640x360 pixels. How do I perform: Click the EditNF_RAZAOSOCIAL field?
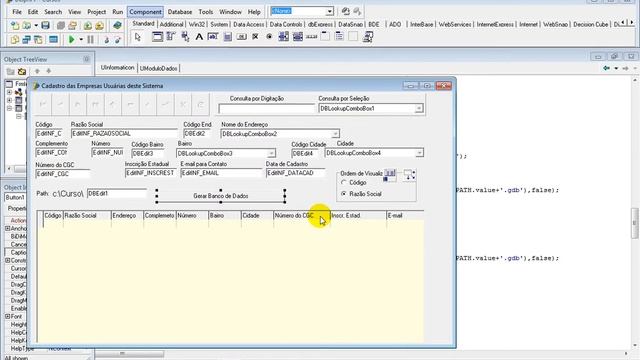pos(124,134)
